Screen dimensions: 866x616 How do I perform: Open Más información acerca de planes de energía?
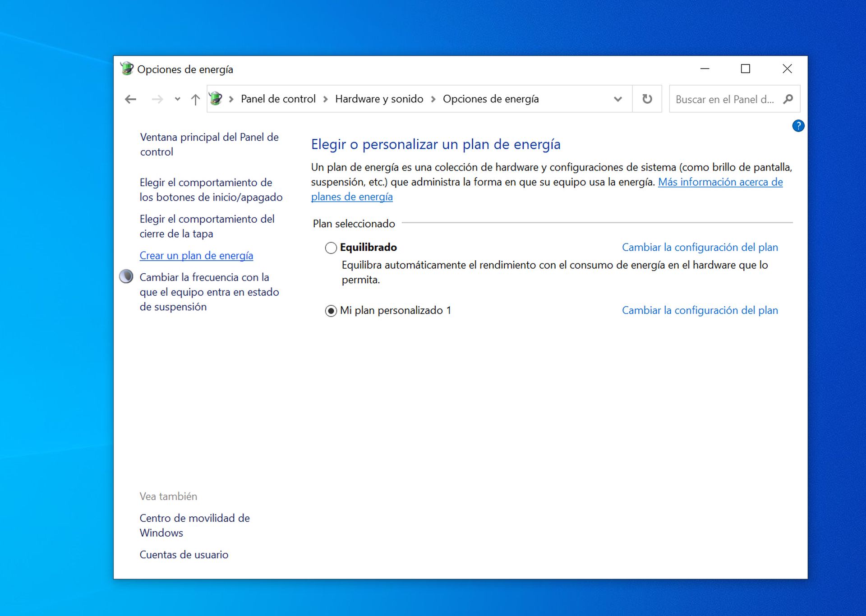click(x=720, y=182)
